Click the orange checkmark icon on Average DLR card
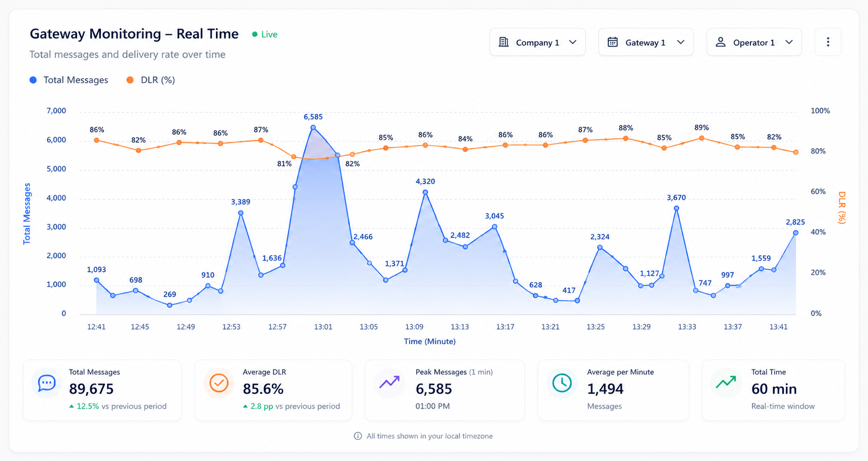The height and width of the screenshot is (461, 868). [219, 383]
